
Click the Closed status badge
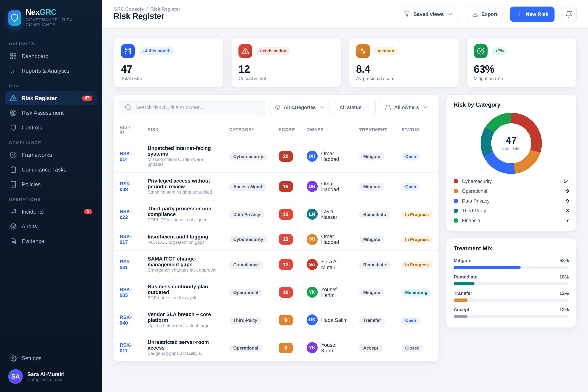tap(412, 348)
